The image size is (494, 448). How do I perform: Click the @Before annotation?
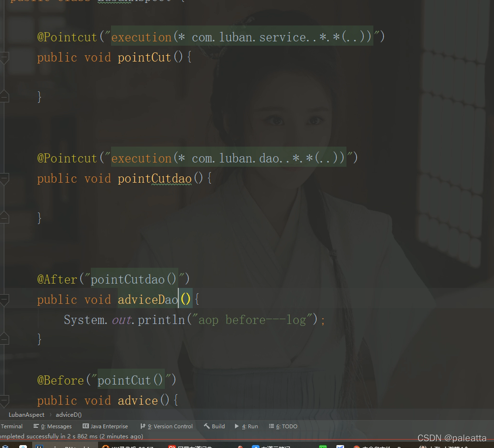[x=61, y=380]
